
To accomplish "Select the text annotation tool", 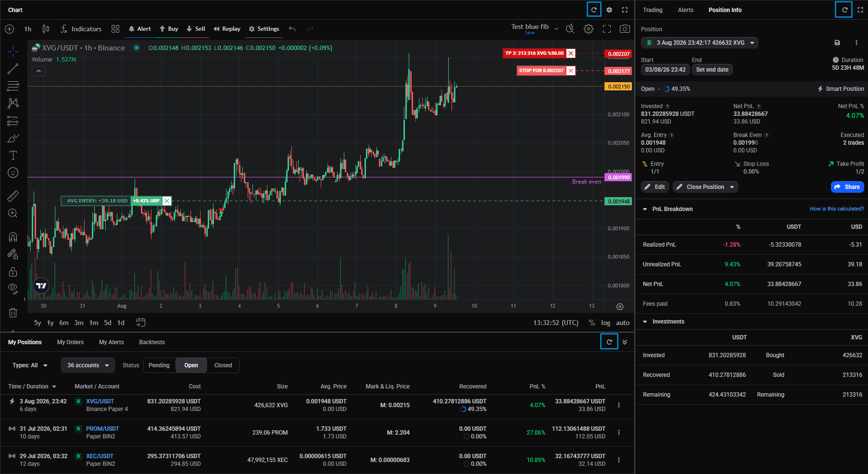I will (13, 155).
